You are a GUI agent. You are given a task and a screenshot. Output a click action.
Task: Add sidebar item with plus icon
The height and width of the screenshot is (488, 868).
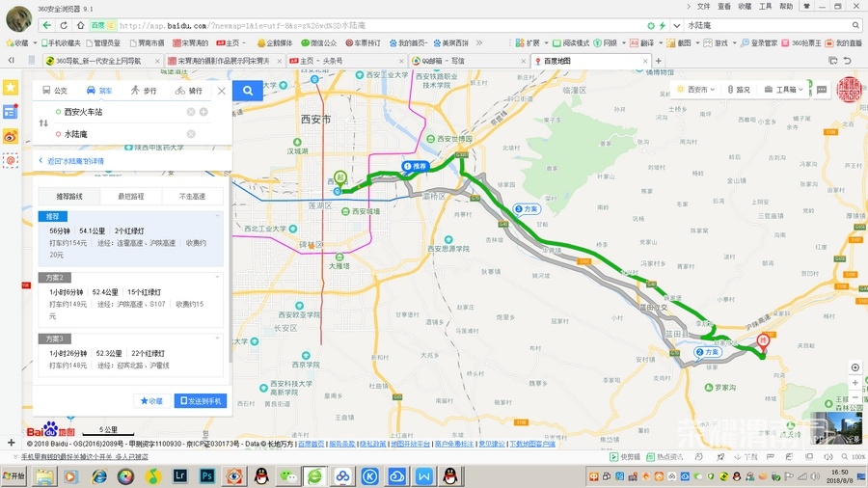click(x=11, y=443)
